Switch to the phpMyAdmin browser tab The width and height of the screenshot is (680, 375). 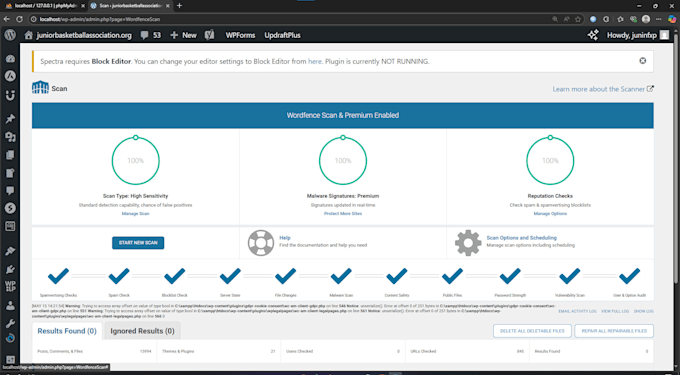point(43,6)
